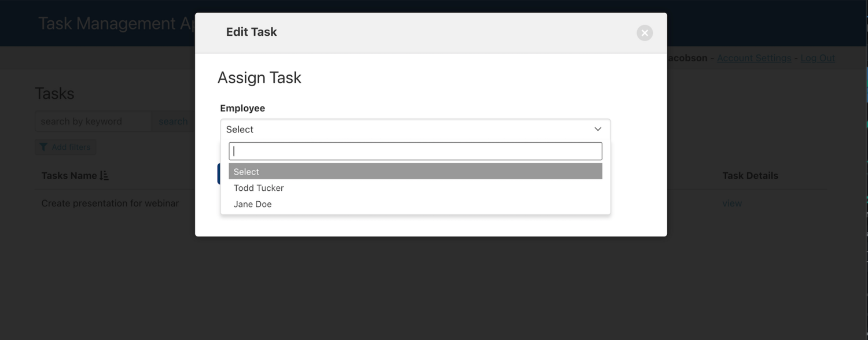Select Todd Tucker from the employee list
This screenshot has width=868, height=340.
coord(259,188)
